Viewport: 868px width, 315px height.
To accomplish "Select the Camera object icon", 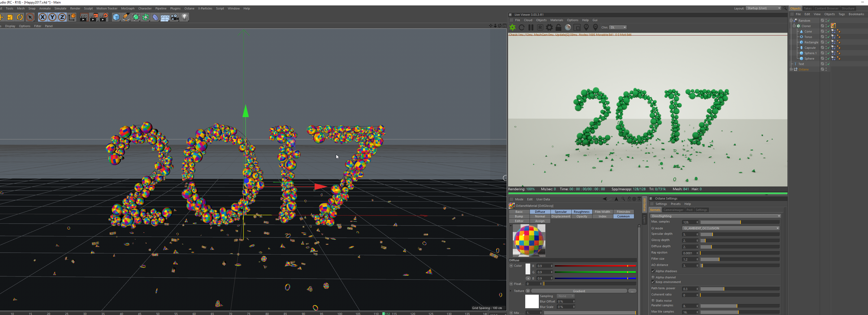I will pos(175,17).
